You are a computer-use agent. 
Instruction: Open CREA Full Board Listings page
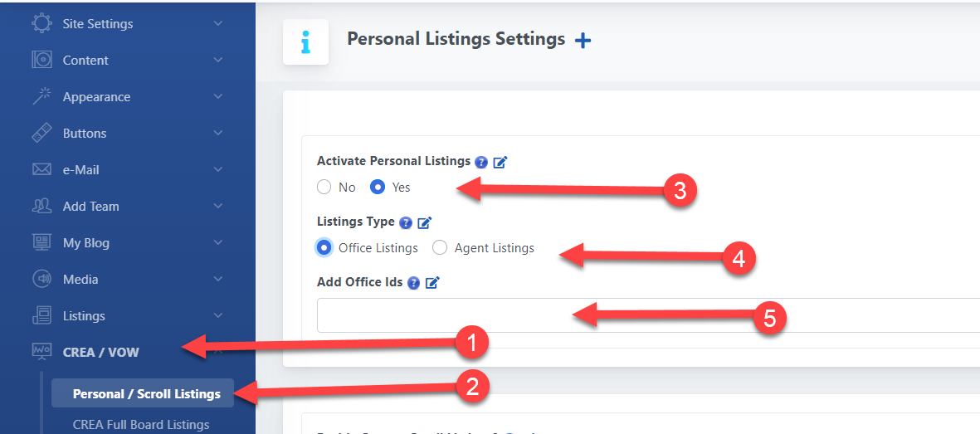(141, 425)
